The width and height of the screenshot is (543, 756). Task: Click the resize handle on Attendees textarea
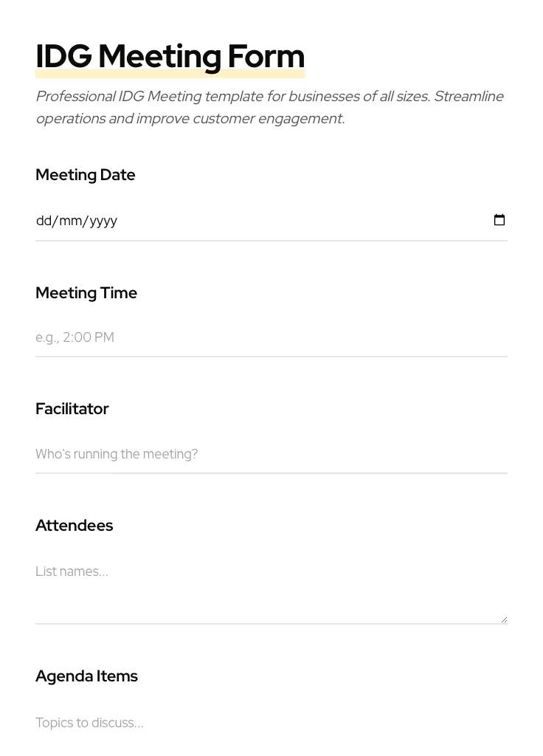click(x=504, y=618)
